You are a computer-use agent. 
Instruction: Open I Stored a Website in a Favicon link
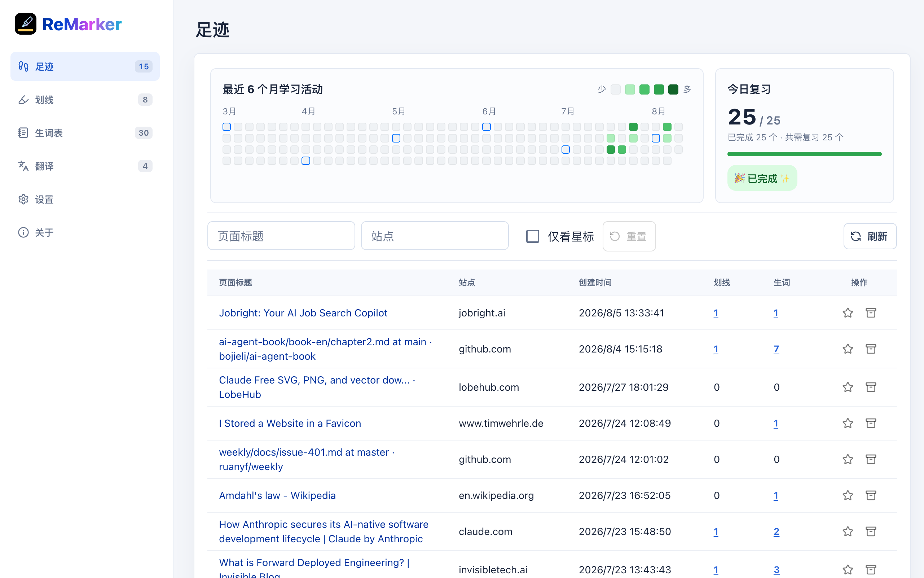coord(290,423)
